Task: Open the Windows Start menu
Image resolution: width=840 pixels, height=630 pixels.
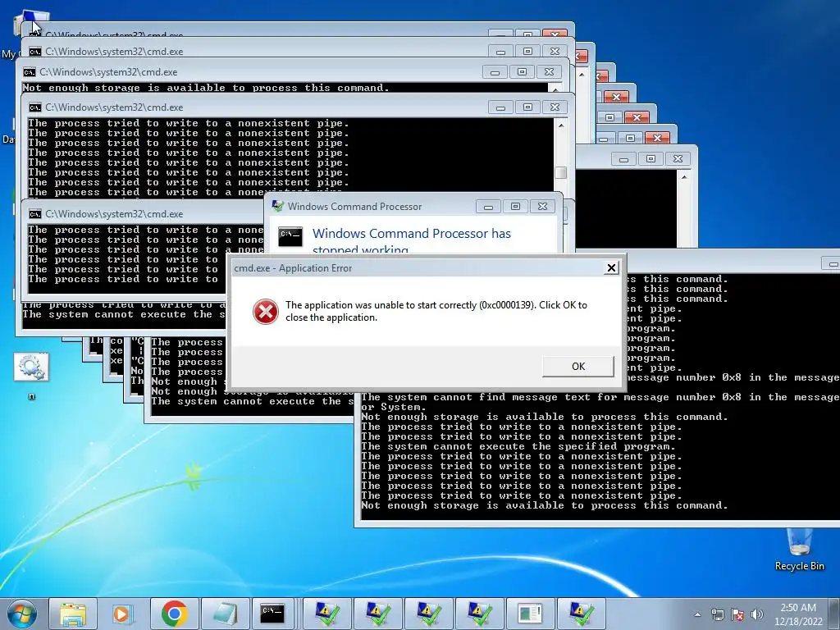Action: point(21,614)
